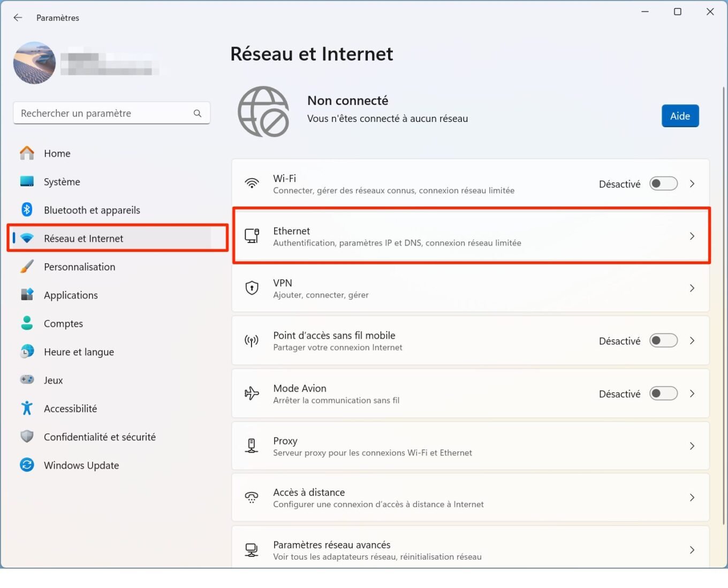Expand the VPN row chevron
This screenshot has height=588, width=728.
[692, 288]
